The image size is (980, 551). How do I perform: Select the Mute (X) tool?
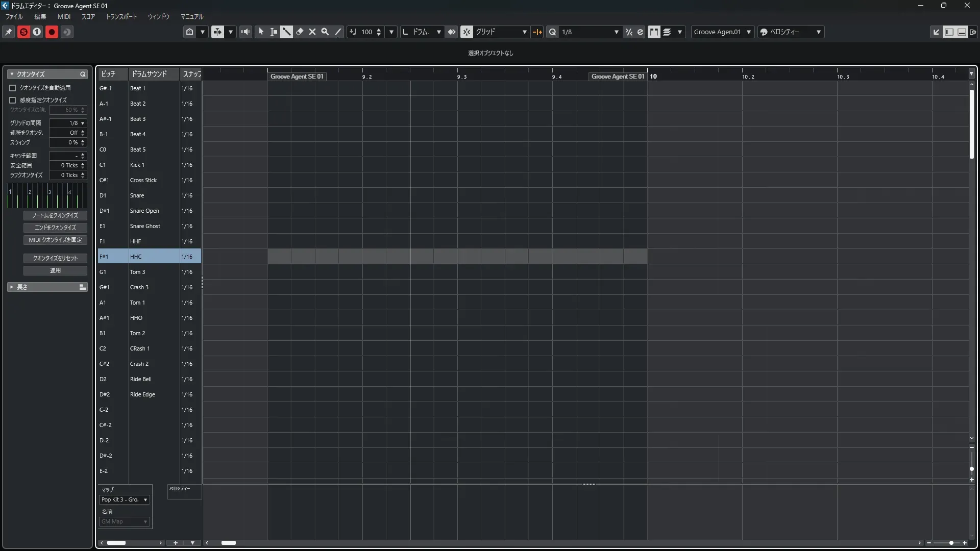[x=312, y=32]
